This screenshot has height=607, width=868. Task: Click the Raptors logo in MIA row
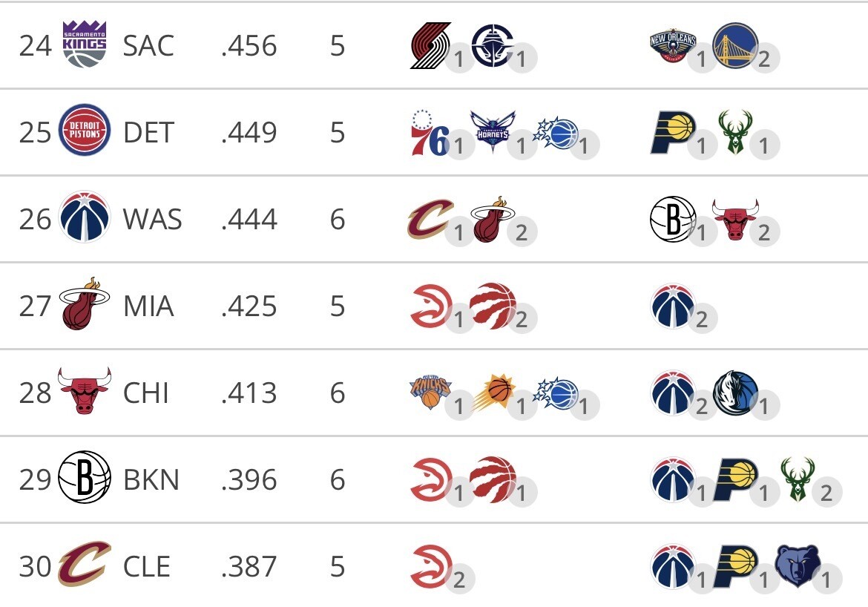[x=493, y=306]
